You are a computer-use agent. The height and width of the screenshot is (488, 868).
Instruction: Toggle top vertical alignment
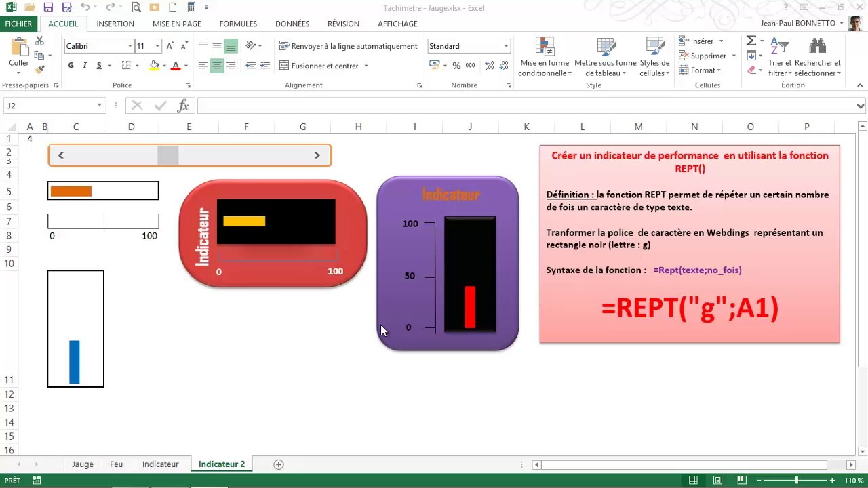(x=203, y=46)
